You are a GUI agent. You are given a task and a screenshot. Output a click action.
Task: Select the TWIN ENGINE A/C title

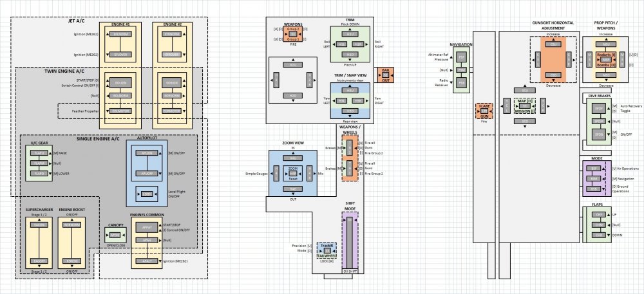point(64,71)
